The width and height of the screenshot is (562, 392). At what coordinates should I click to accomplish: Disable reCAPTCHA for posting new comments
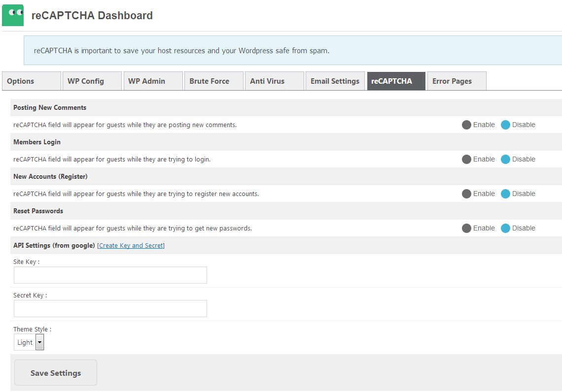[x=505, y=125]
